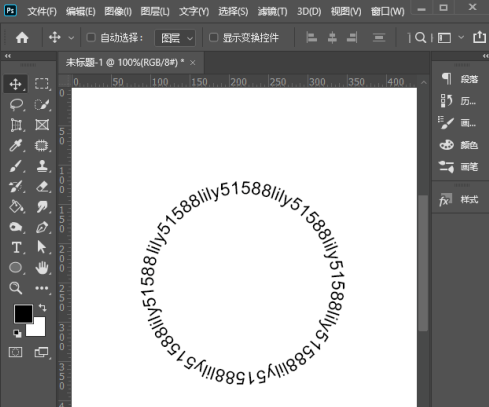The height and width of the screenshot is (407, 489).
Task: Open the Move tool preset picker arrow
Action: pos(71,38)
